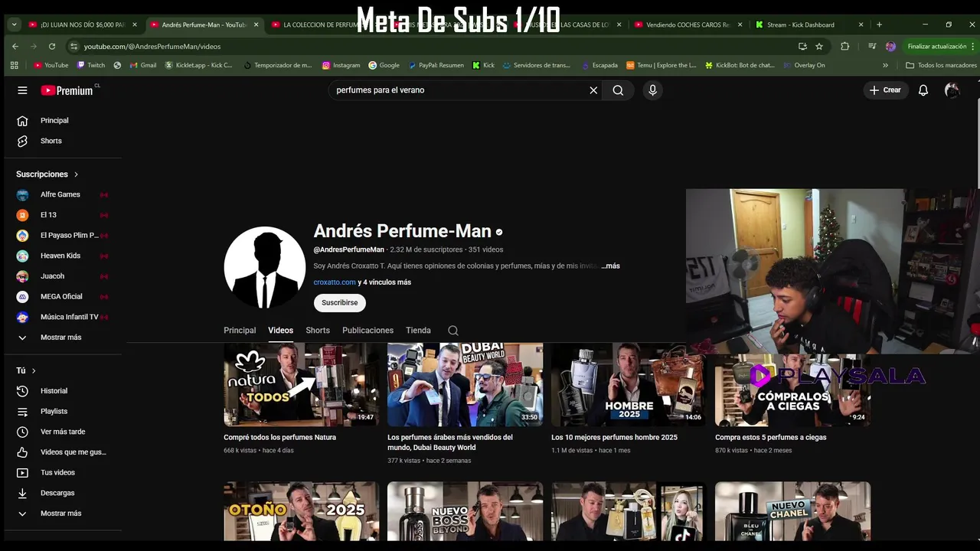Switch to Vendiendo COCHES CAROS tab

click(x=687, y=24)
